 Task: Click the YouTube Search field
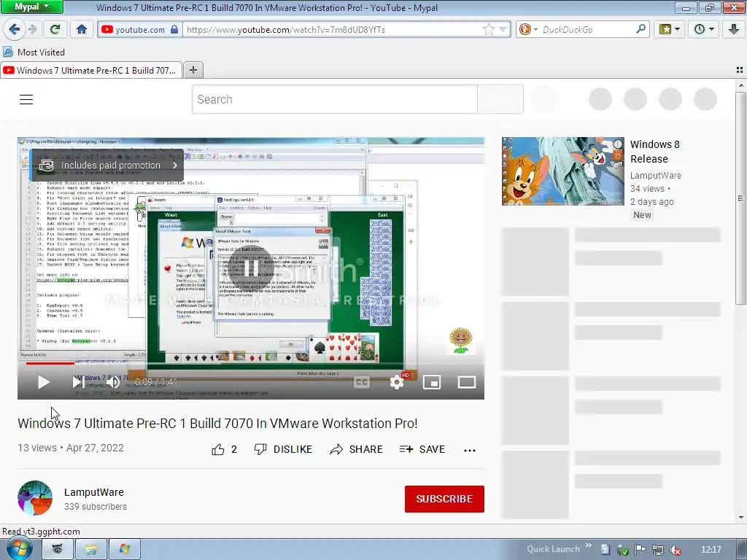334,99
